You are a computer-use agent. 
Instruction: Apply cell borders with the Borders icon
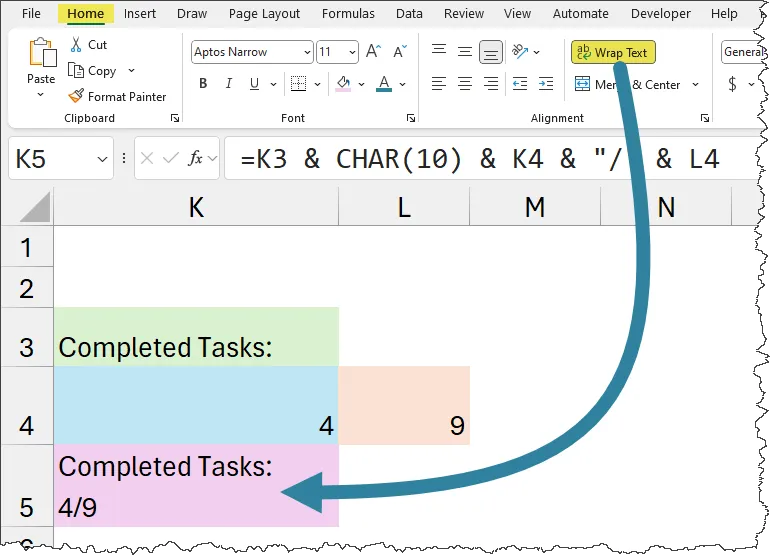point(298,84)
